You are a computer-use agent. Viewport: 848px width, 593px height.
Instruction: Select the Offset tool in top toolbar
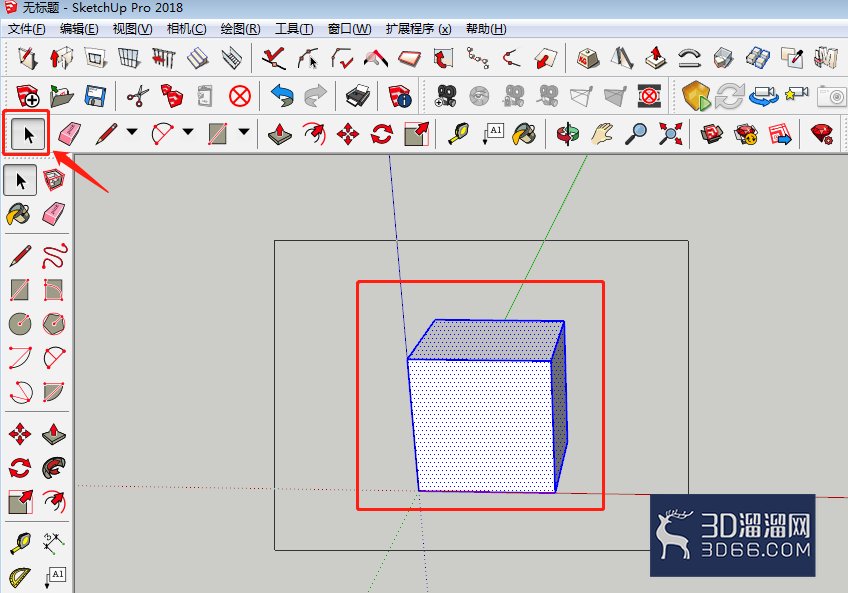315,134
